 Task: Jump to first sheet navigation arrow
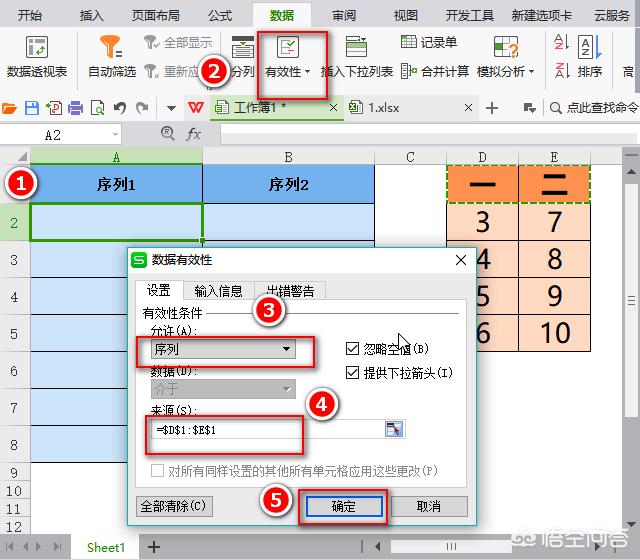coord(10,547)
